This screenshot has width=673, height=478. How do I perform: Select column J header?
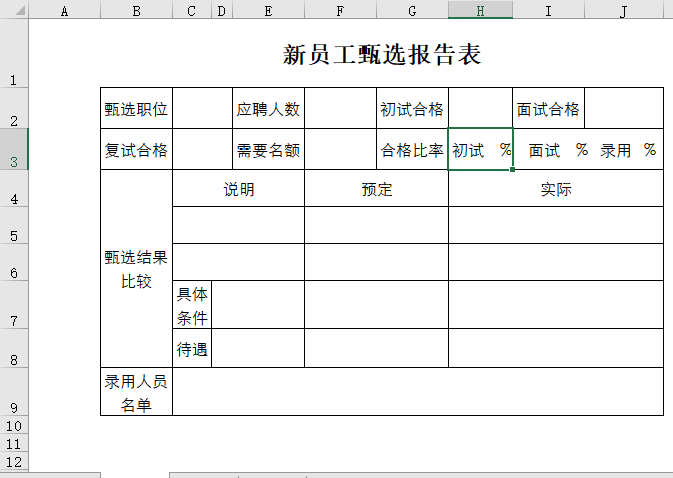coord(623,10)
